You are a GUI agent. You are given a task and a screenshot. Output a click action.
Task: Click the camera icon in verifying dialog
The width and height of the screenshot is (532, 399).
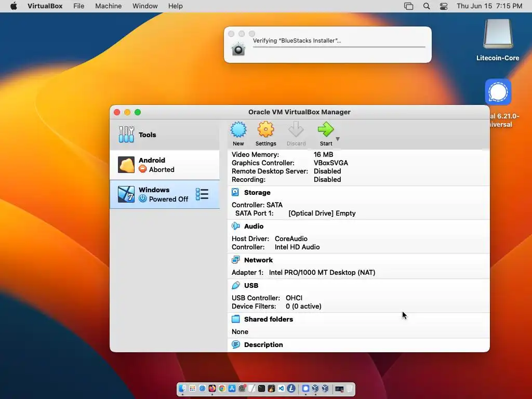238,49
